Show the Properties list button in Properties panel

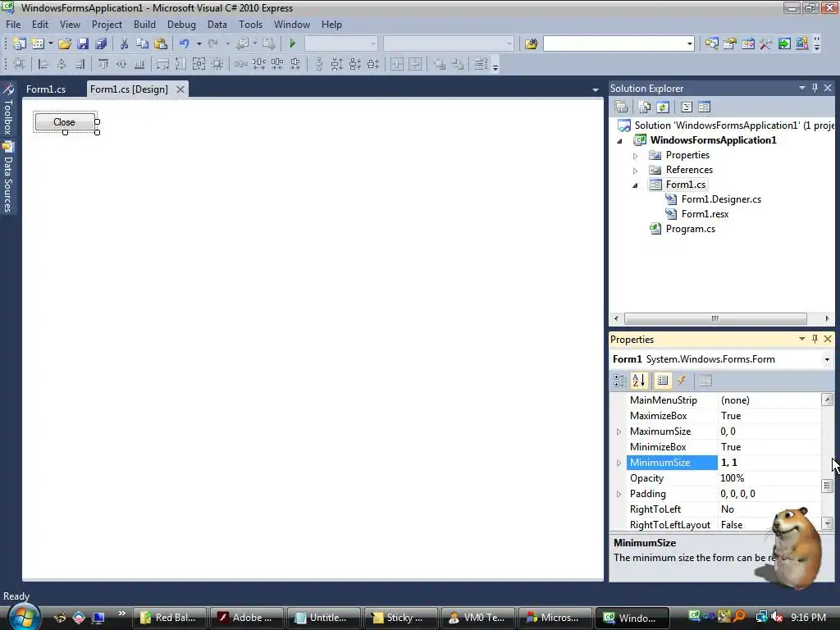[x=663, y=381]
